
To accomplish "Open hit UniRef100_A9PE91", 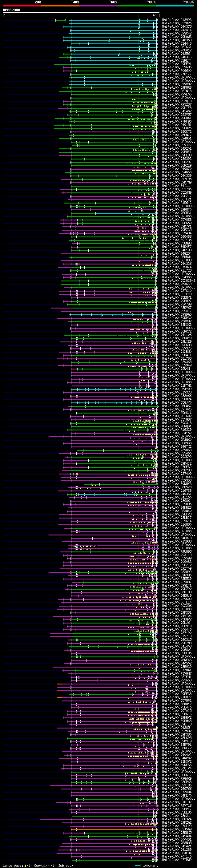I will click(177, 64).
